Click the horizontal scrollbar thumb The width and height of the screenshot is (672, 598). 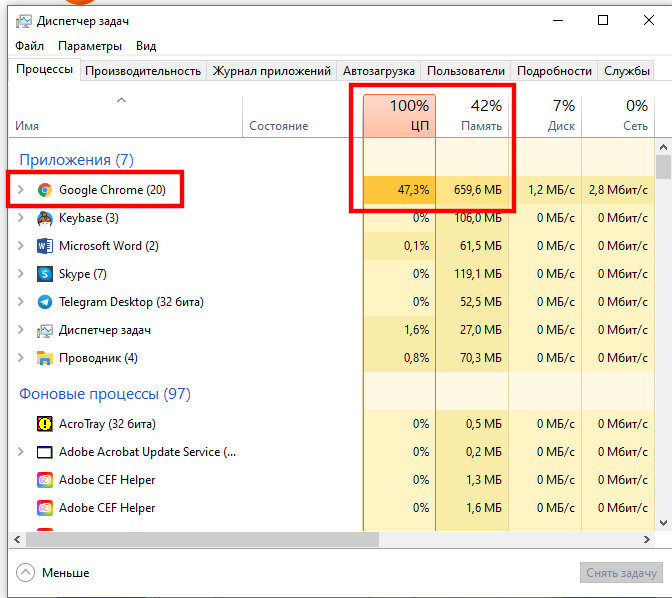pos(202,540)
